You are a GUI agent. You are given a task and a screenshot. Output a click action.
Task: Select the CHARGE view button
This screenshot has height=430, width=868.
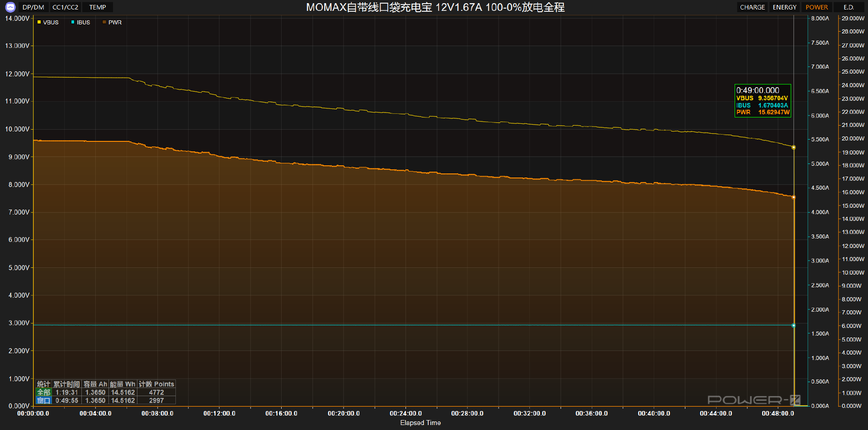click(752, 7)
